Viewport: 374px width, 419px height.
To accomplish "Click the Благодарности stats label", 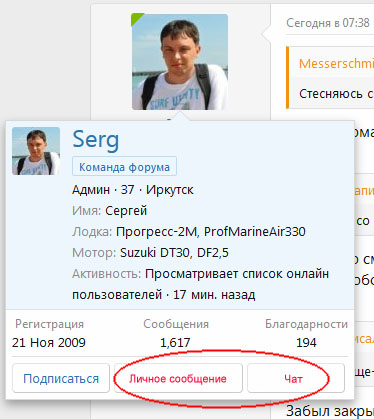I will pos(306,324).
